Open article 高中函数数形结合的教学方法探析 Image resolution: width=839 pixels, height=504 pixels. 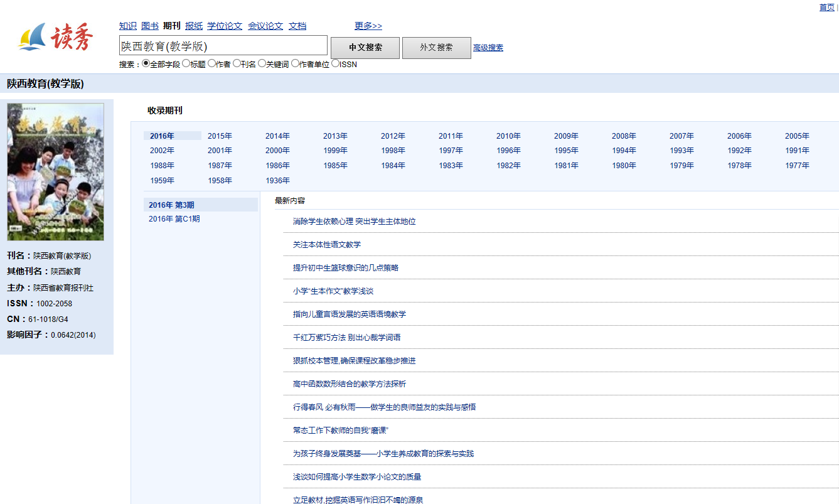349,384
